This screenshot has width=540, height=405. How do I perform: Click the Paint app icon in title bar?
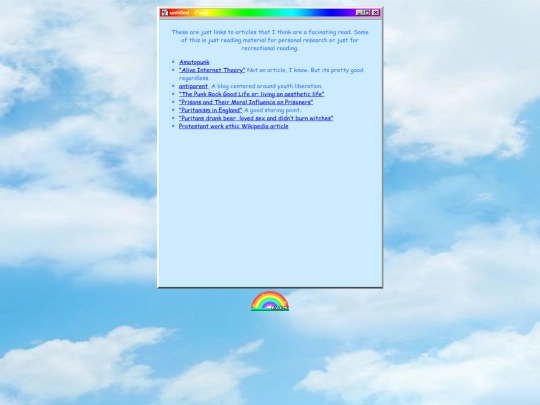(x=164, y=13)
